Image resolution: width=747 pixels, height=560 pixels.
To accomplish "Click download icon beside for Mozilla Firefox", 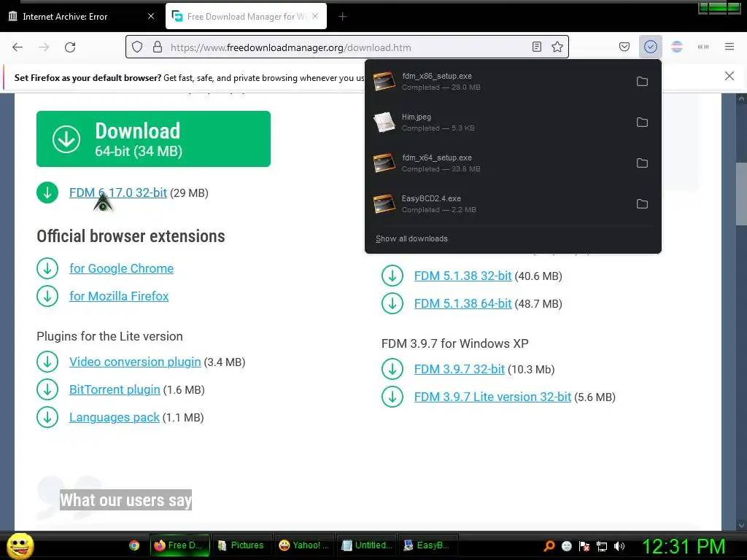I will coord(47,296).
